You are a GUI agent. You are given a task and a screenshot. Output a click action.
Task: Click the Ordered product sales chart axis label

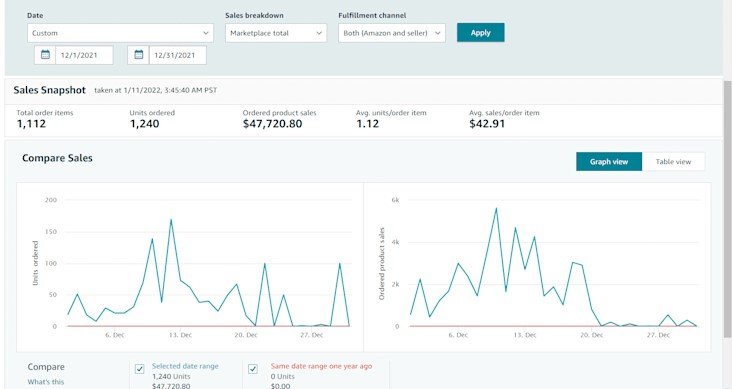(x=381, y=264)
